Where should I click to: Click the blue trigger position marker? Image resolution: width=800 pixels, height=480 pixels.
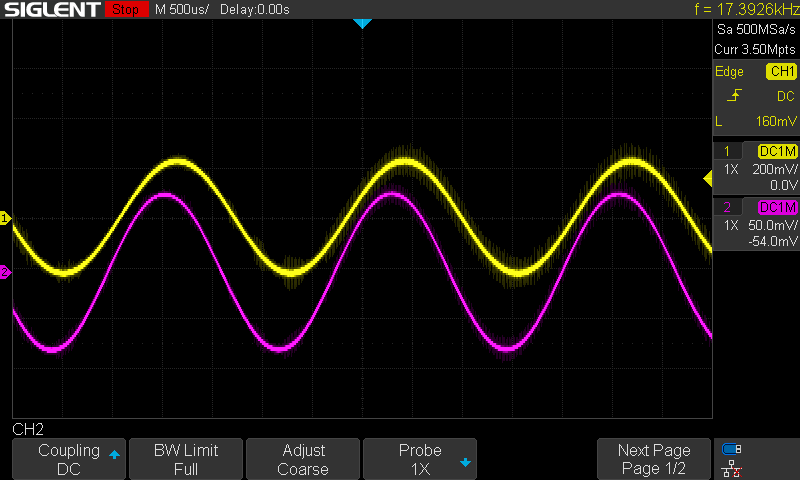(x=362, y=23)
